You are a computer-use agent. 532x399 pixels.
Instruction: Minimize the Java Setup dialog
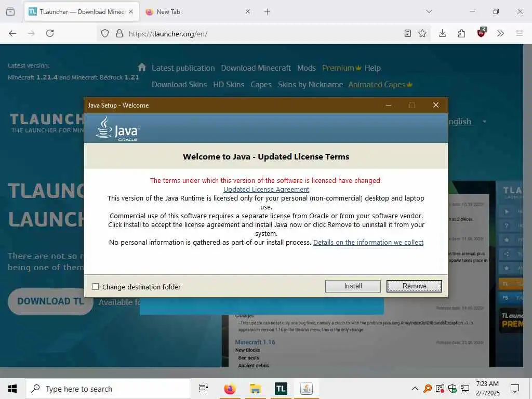point(389,105)
